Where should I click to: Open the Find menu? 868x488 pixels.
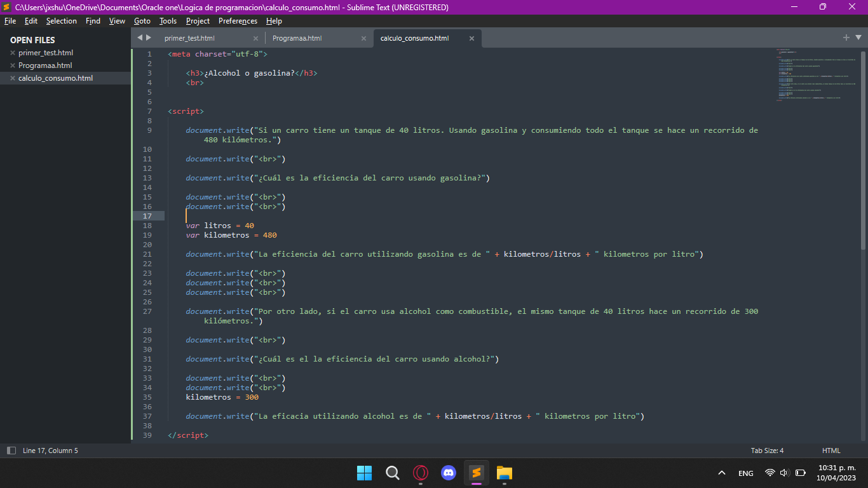[x=93, y=21]
